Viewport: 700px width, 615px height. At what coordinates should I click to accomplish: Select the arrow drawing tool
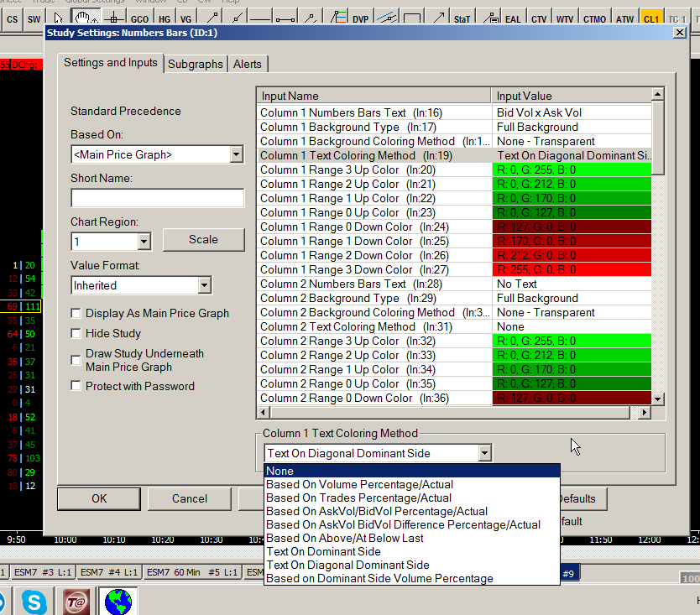tap(438, 18)
